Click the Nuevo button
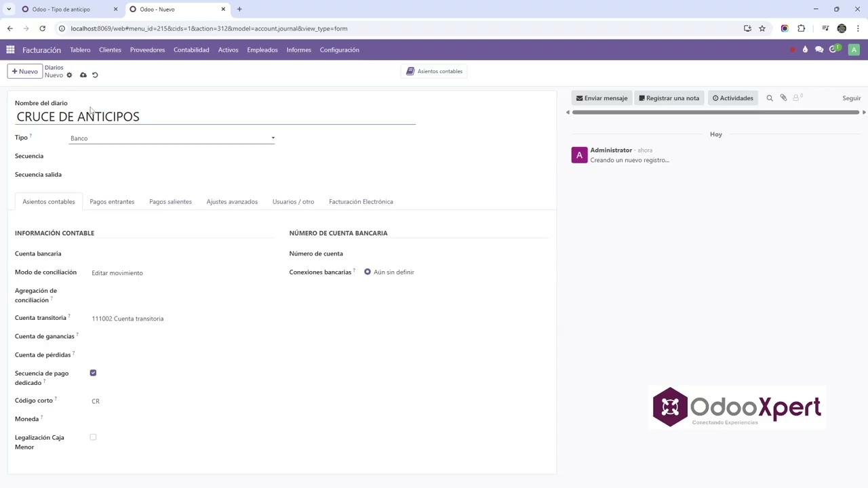Viewport: 868px width, 488px height. 25,71
